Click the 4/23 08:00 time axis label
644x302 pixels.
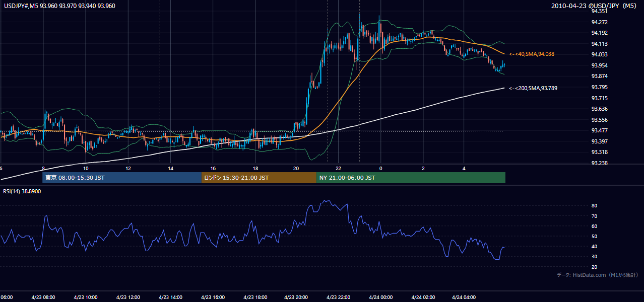click(x=43, y=297)
